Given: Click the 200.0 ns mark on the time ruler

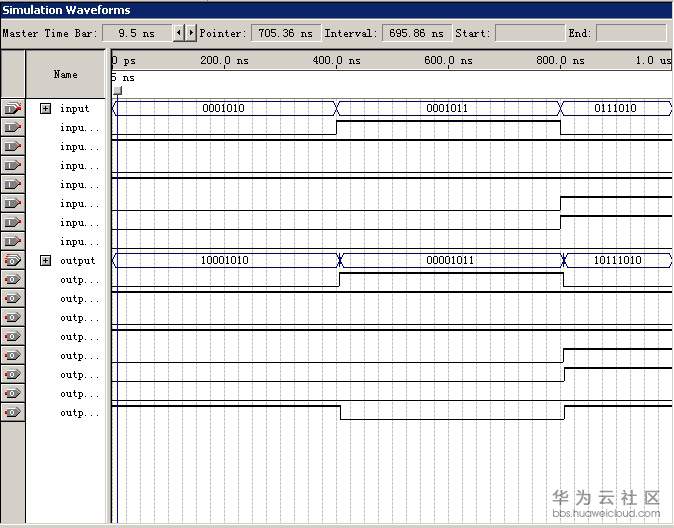Looking at the screenshot, I should click(224, 61).
